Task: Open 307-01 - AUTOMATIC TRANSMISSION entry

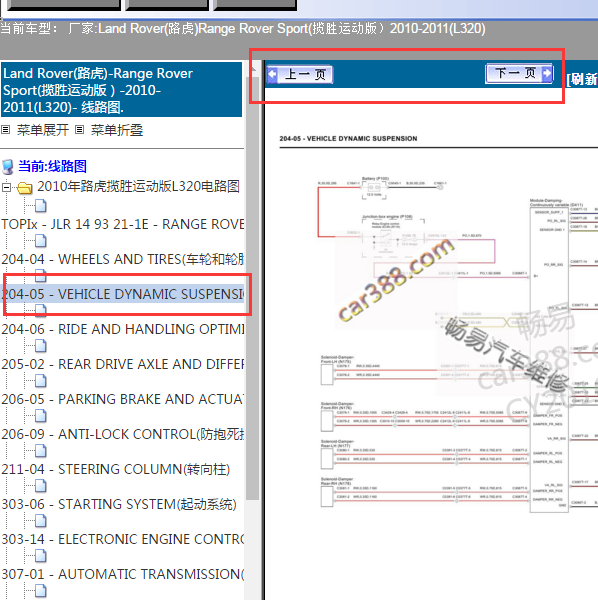Action: pyautogui.click(x=122, y=574)
